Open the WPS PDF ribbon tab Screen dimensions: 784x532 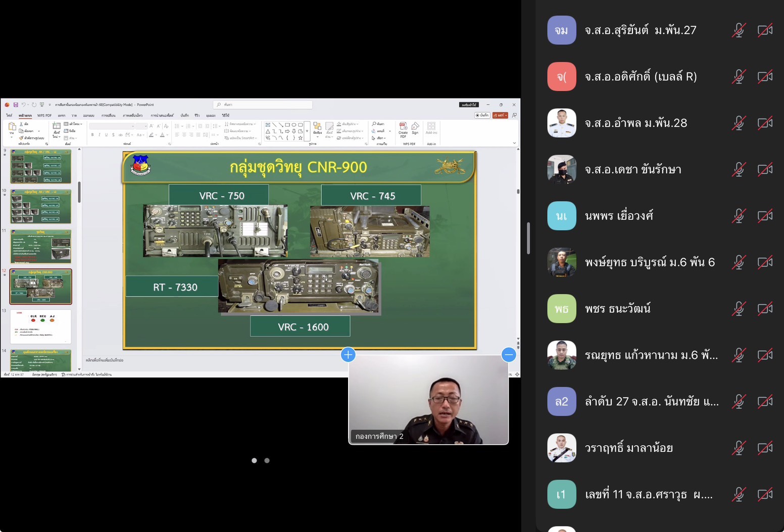click(44, 116)
